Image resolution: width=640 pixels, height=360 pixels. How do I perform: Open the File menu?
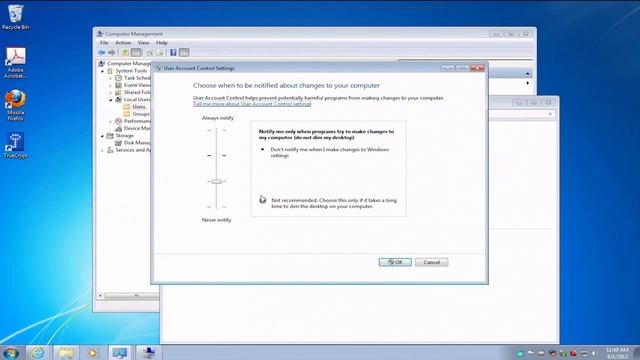[x=104, y=42]
